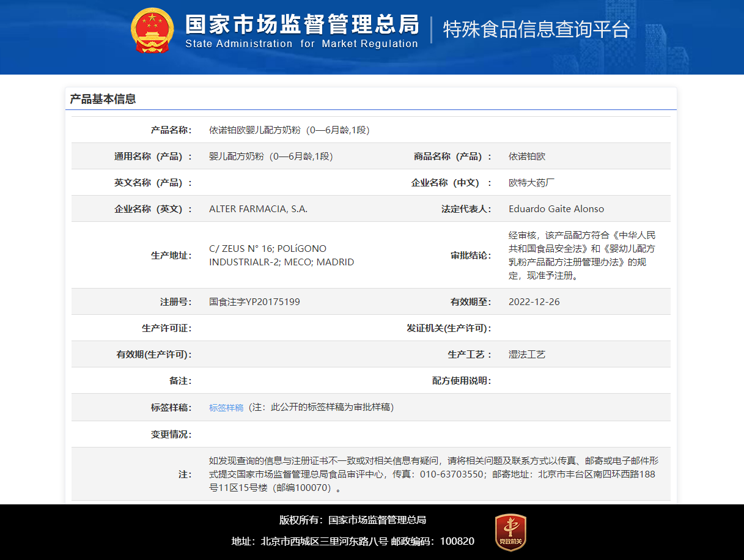Select product name 依诺铂欧婴儿配方奶粉 value
Viewport: 744px width, 560px height.
[x=289, y=130]
